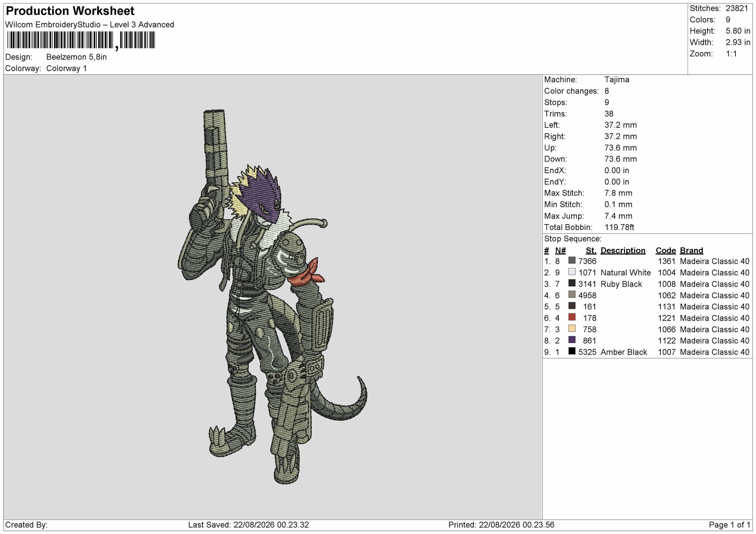Select the Height value '5.80 in'
Viewport: 756px width, 534px height.
coord(738,31)
